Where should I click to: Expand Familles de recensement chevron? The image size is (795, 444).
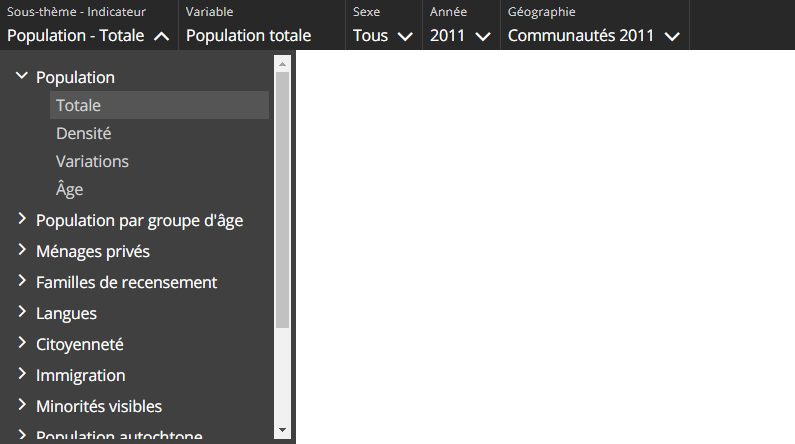[x=22, y=282]
